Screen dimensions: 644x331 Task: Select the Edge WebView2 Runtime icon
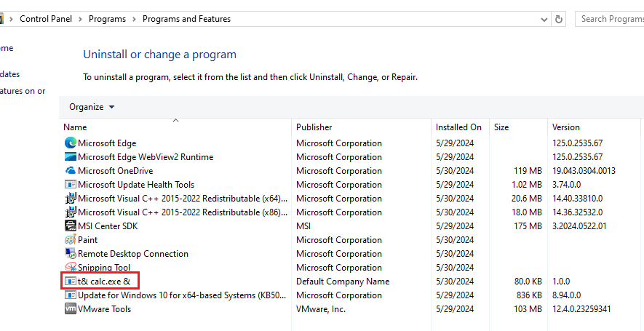coord(71,157)
